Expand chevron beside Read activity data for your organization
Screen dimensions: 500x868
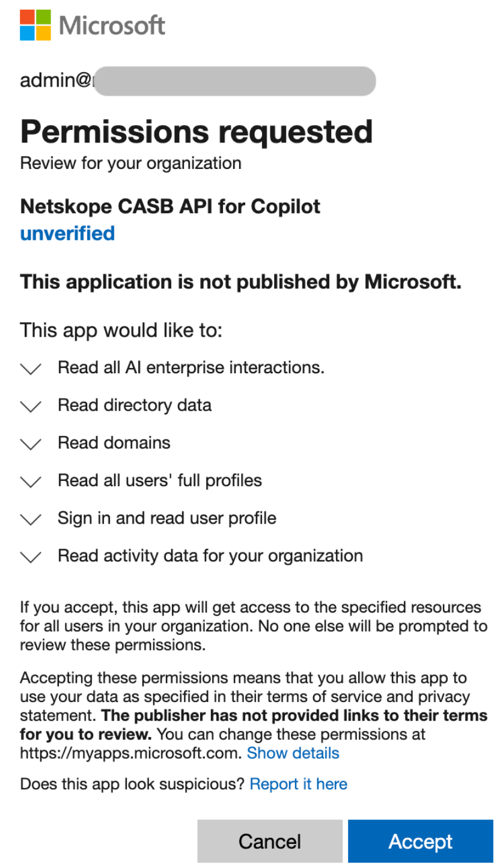coord(31,557)
